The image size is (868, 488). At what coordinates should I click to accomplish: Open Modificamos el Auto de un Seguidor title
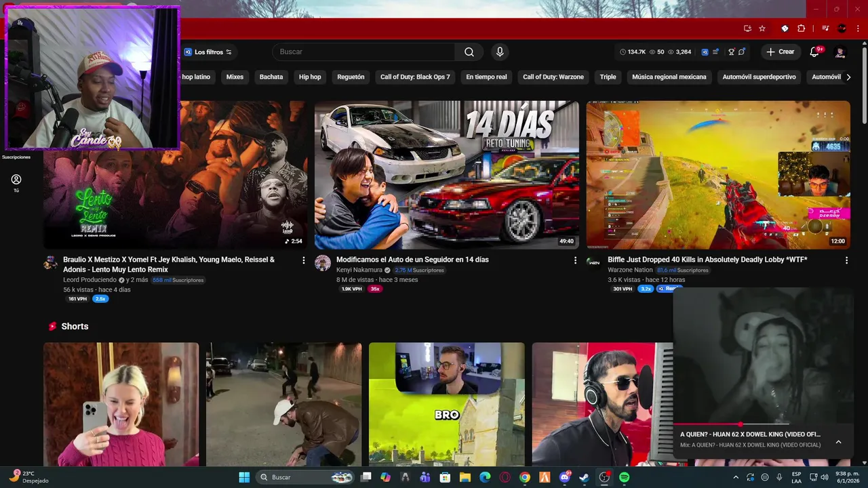[x=412, y=260]
